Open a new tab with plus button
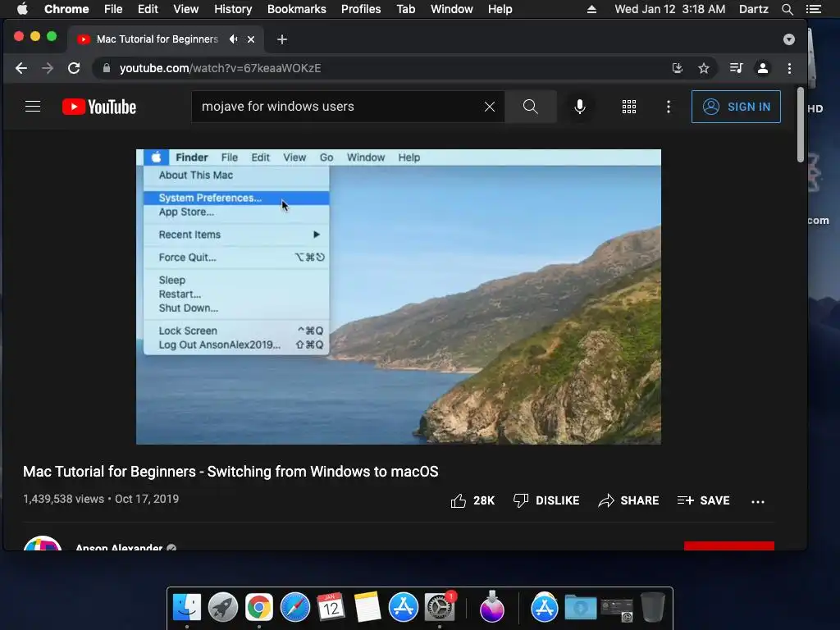Image resolution: width=840 pixels, height=630 pixels. click(x=282, y=39)
